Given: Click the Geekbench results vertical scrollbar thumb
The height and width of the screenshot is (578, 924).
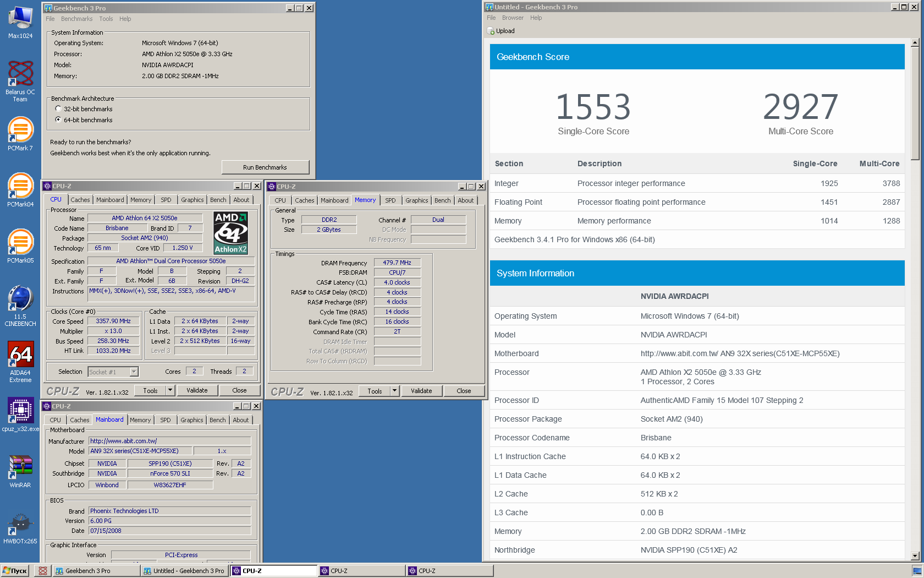Looking at the screenshot, I should point(915,103).
